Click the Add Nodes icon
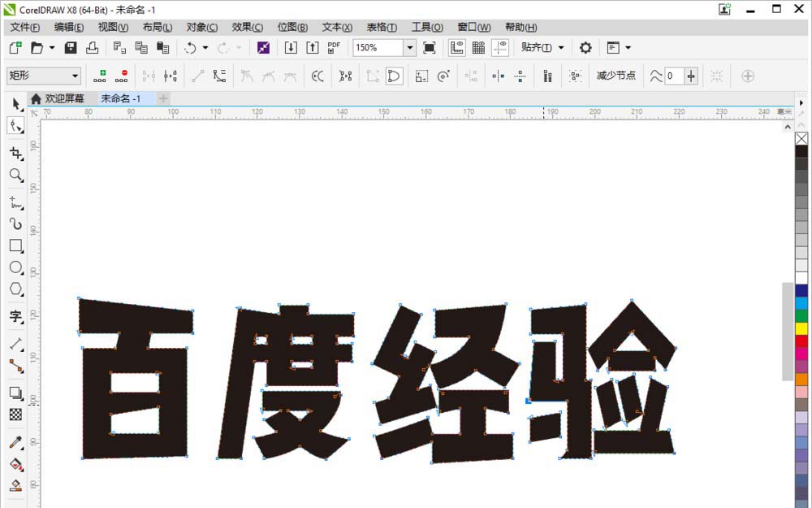The image size is (812, 508). (x=101, y=76)
